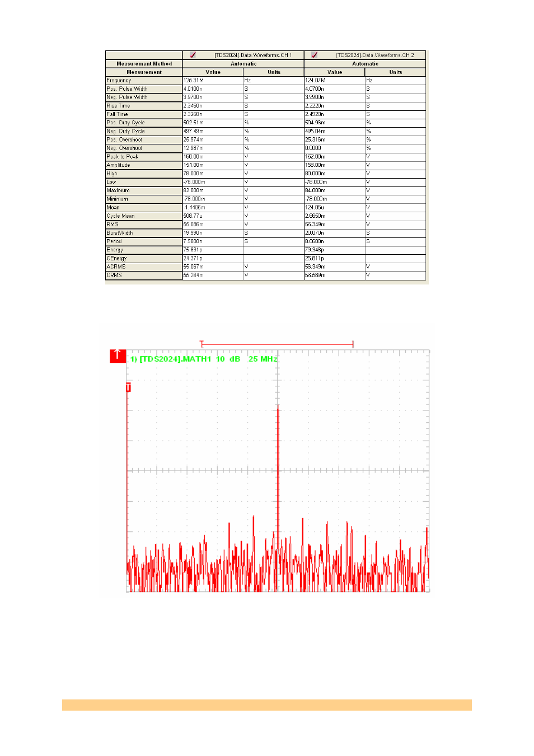The width and height of the screenshot is (534, 756).
Task: Select the CEnergy row label
Action: (x=144, y=258)
